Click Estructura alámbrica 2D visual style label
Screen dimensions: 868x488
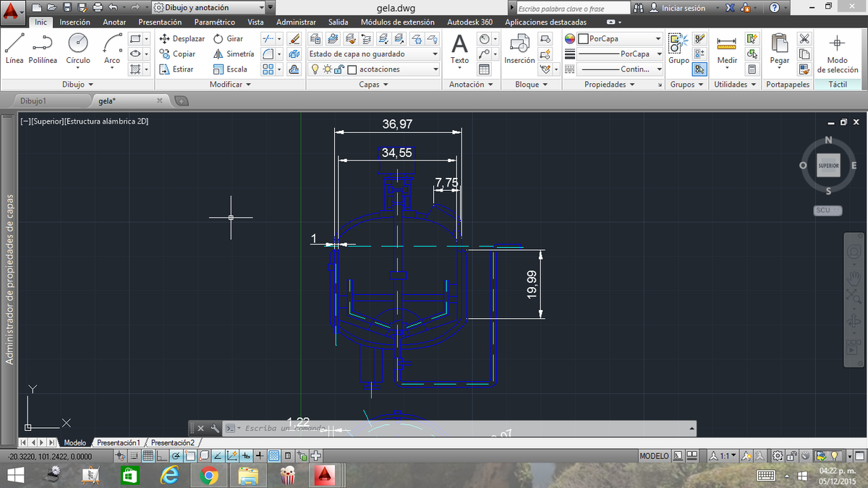(106, 121)
